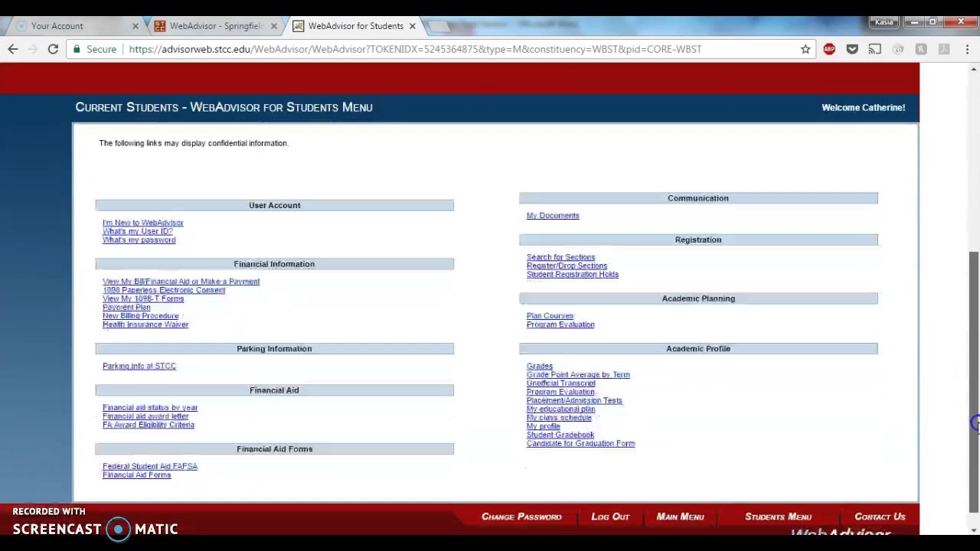This screenshot has width=980, height=551.
Task: Close the Your Account tab
Action: [x=136, y=26]
